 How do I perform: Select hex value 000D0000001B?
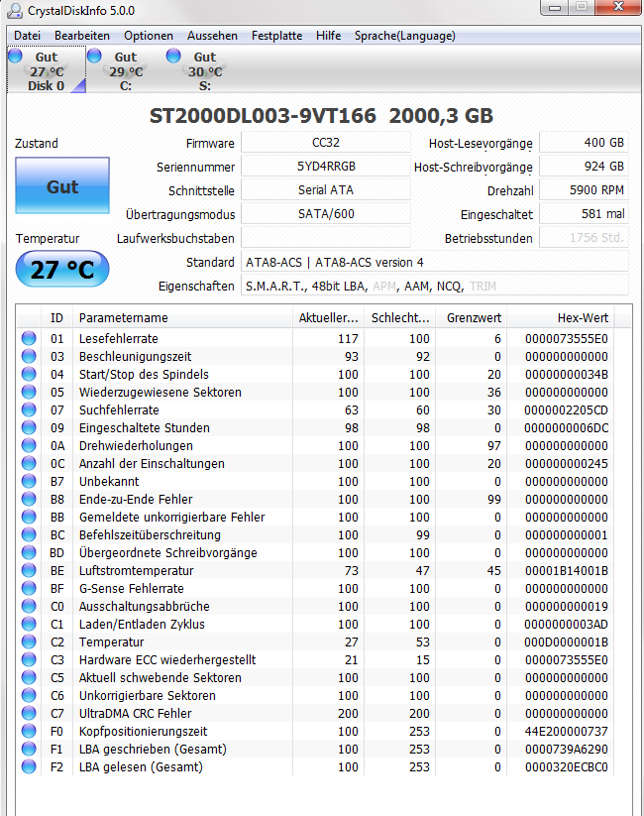[566, 641]
